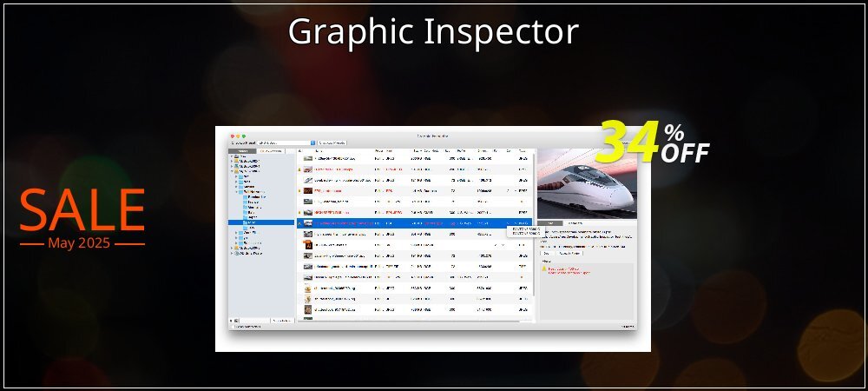Image resolution: width=868 pixels, height=391 pixels.
Task: Switch to the dark active tab below the train preview
Action: tap(550, 223)
